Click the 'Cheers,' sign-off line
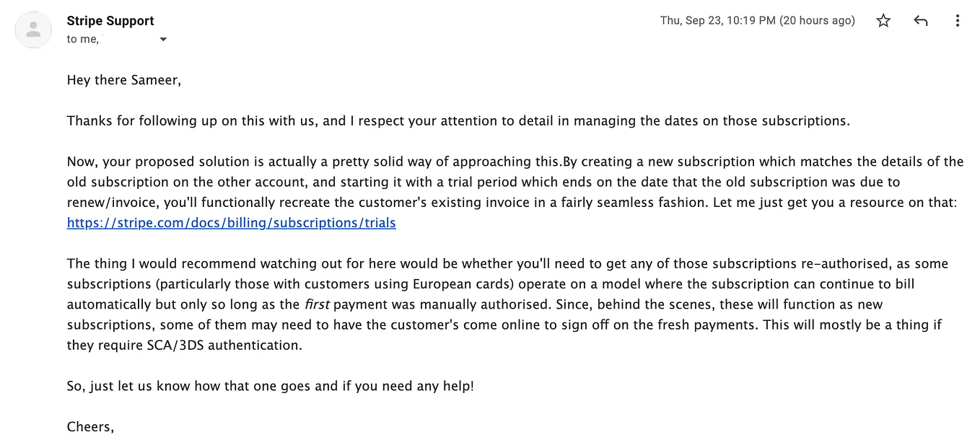 tap(90, 427)
